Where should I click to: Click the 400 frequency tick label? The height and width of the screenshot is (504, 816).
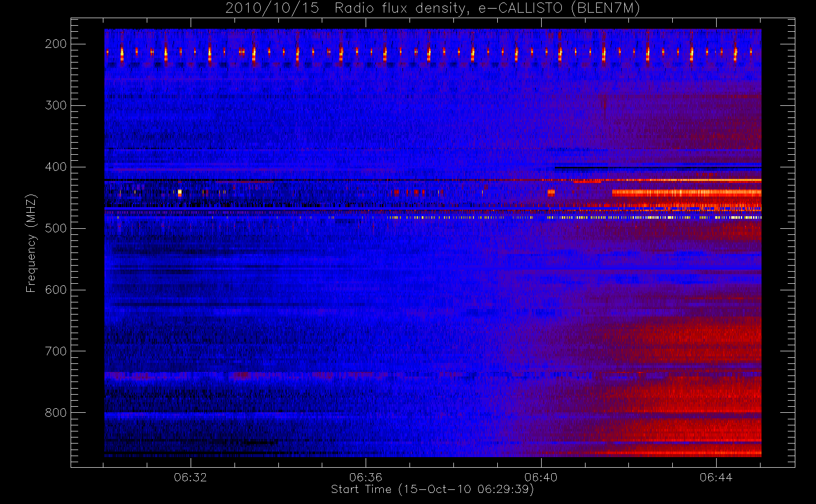[56, 167]
